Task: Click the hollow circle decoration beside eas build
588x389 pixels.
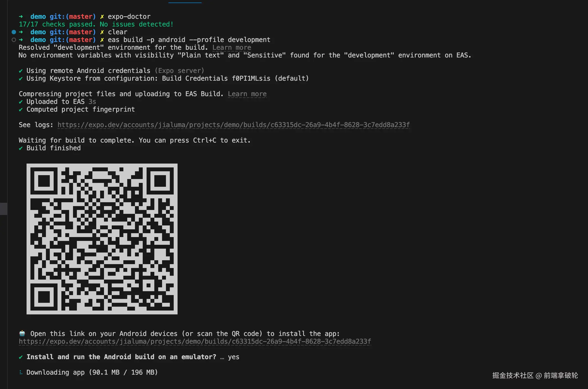Action: 14,40
